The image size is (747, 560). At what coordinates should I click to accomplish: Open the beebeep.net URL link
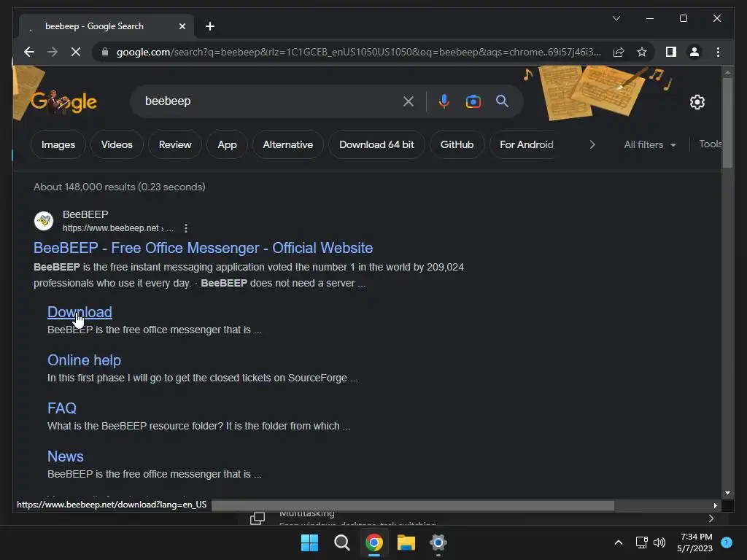(117, 228)
